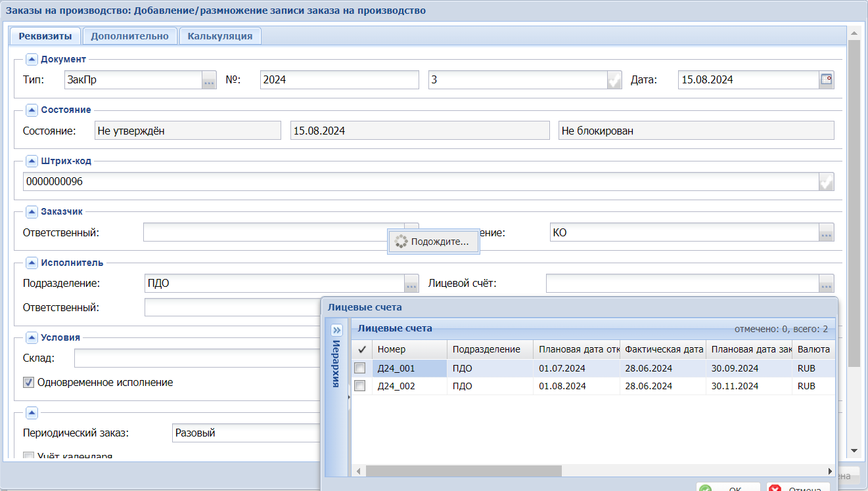Click the horizontal scrollbar in Лицевые счета
The image size is (868, 491).
coord(463,471)
